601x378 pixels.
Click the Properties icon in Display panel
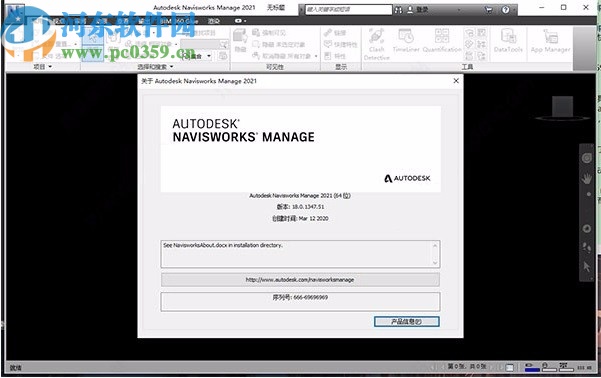pos(328,56)
